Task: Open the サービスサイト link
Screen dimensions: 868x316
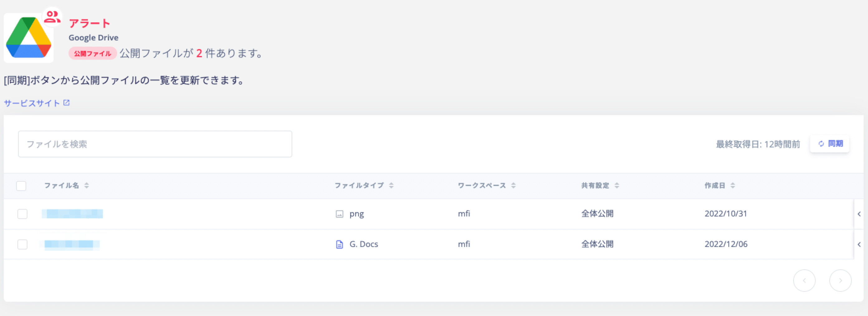Action: coord(32,103)
